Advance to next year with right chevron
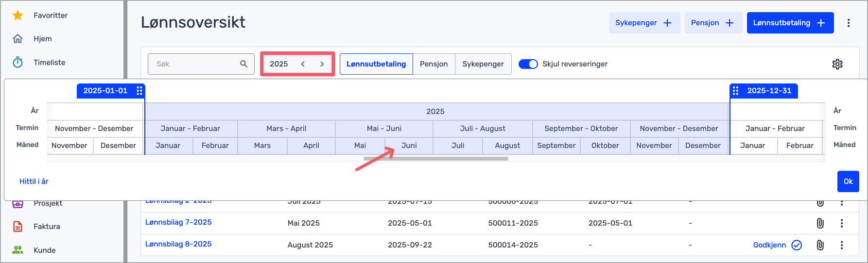Screen dimensions: 868x263 [x=322, y=64]
